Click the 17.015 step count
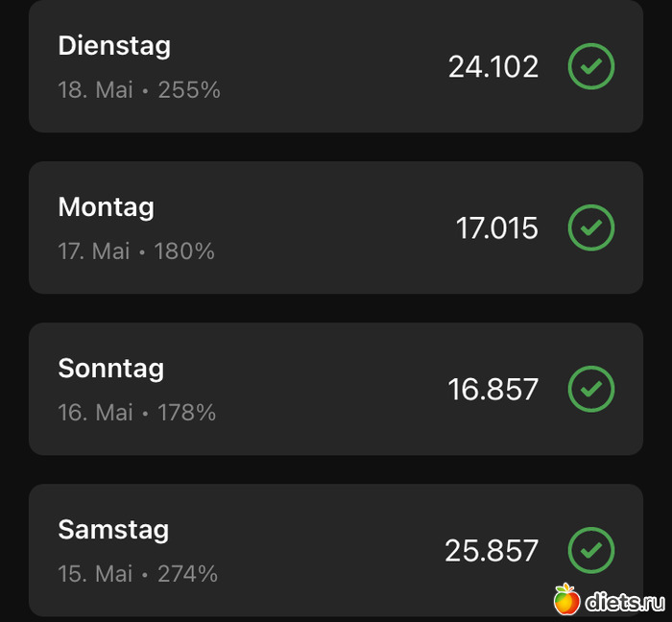Image resolution: width=672 pixels, height=622 pixels. click(496, 228)
